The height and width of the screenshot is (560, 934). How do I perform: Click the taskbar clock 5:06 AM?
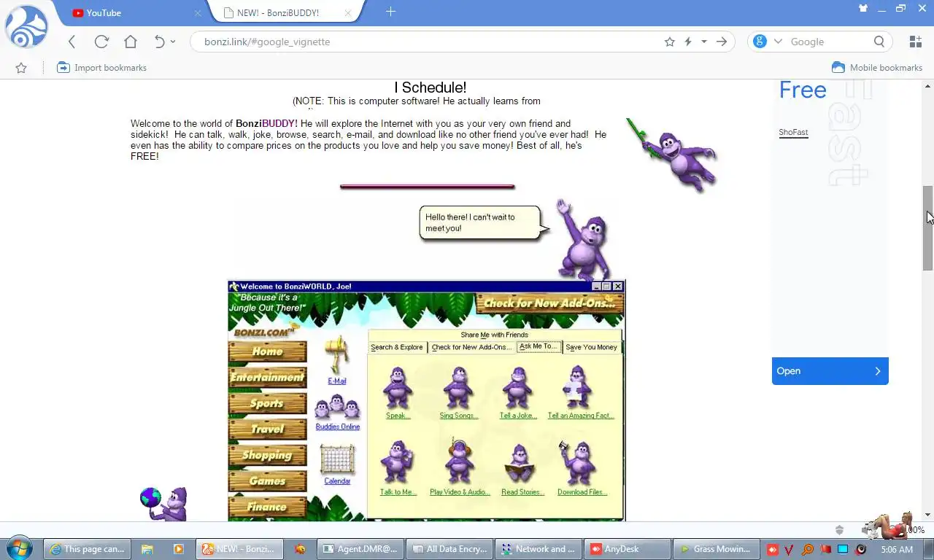pyautogui.click(x=897, y=549)
